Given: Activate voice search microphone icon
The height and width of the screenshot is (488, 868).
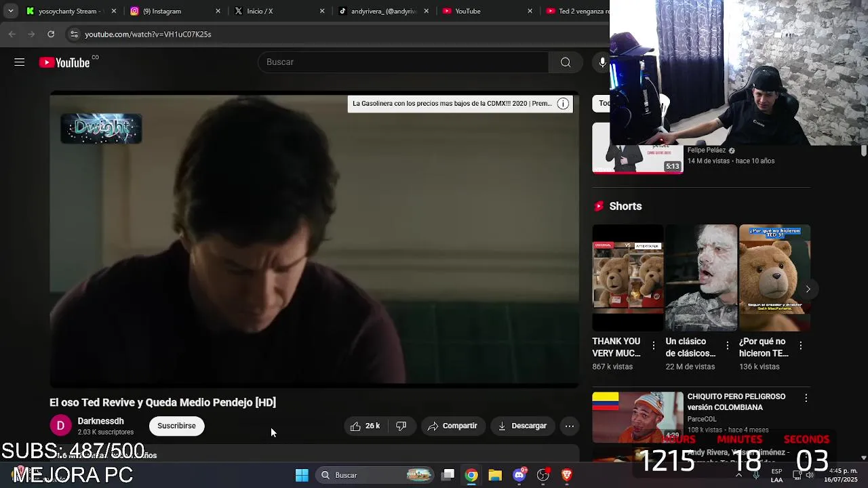Looking at the screenshot, I should [602, 62].
